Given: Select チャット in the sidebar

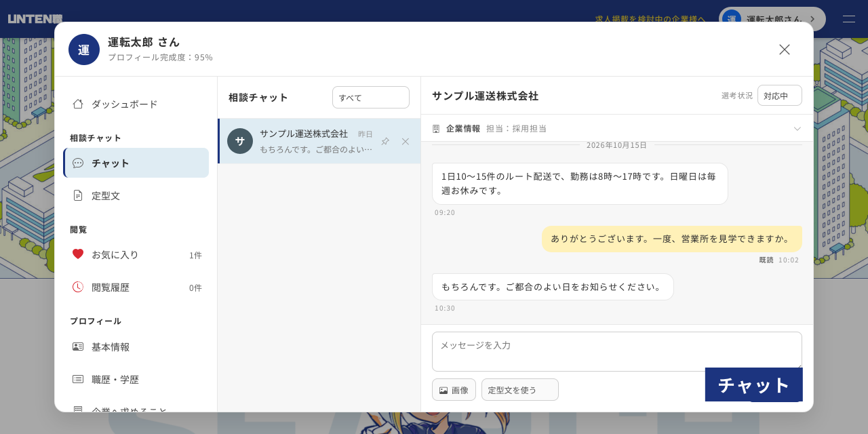Looking at the screenshot, I should pyautogui.click(x=136, y=163).
